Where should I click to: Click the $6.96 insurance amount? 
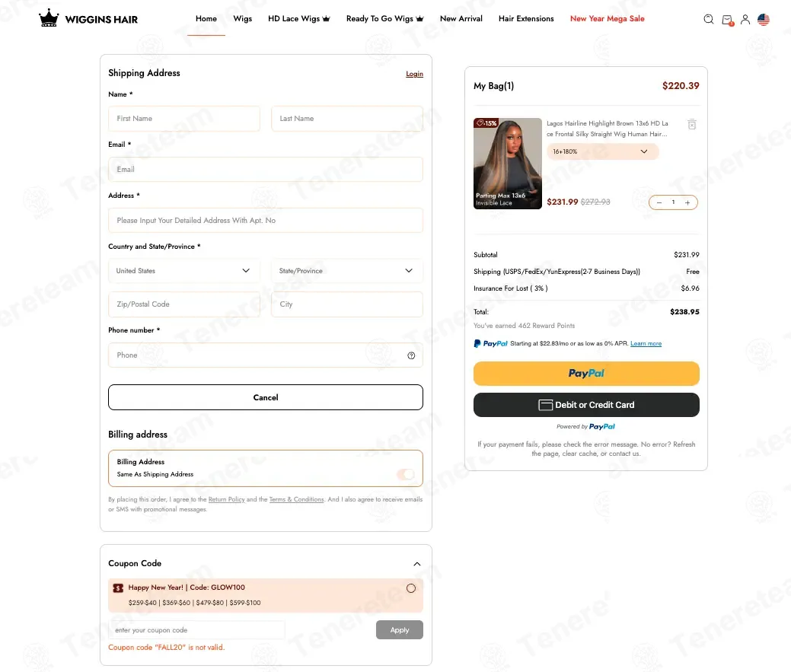click(x=690, y=288)
